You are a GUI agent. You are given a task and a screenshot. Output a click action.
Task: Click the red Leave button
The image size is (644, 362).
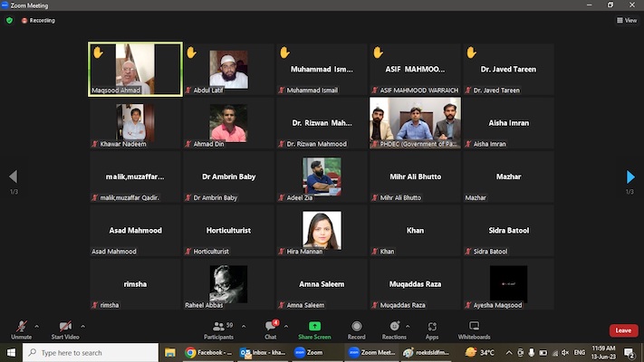point(623,330)
